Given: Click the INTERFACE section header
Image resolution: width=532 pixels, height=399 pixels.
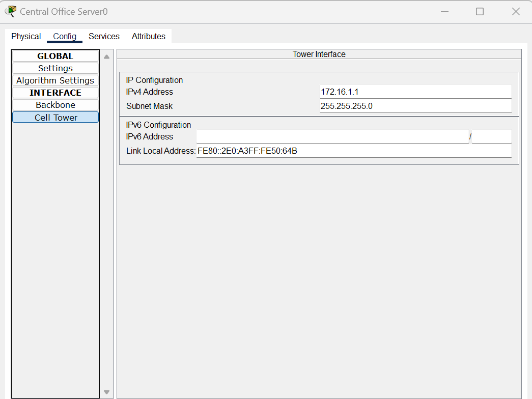Looking at the screenshot, I should click(x=55, y=93).
